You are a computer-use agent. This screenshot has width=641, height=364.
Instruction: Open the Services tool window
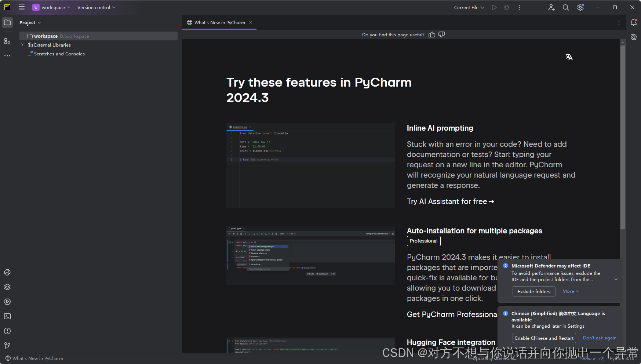coord(7,302)
